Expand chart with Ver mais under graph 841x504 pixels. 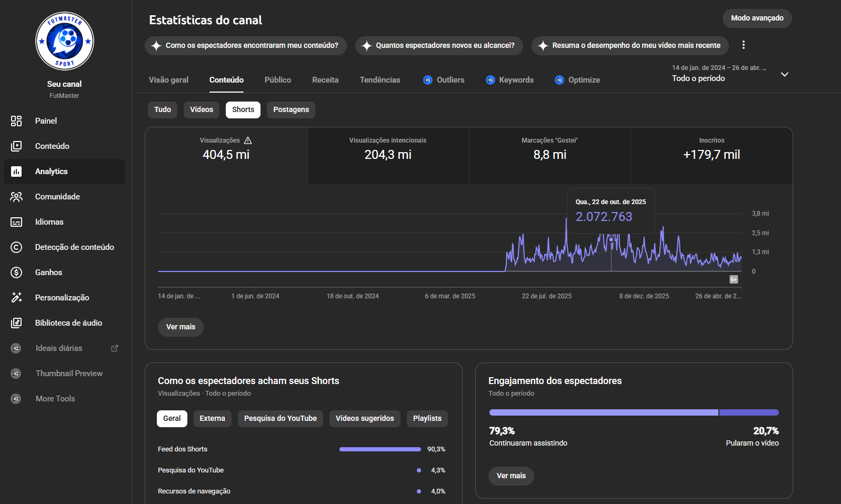click(181, 327)
